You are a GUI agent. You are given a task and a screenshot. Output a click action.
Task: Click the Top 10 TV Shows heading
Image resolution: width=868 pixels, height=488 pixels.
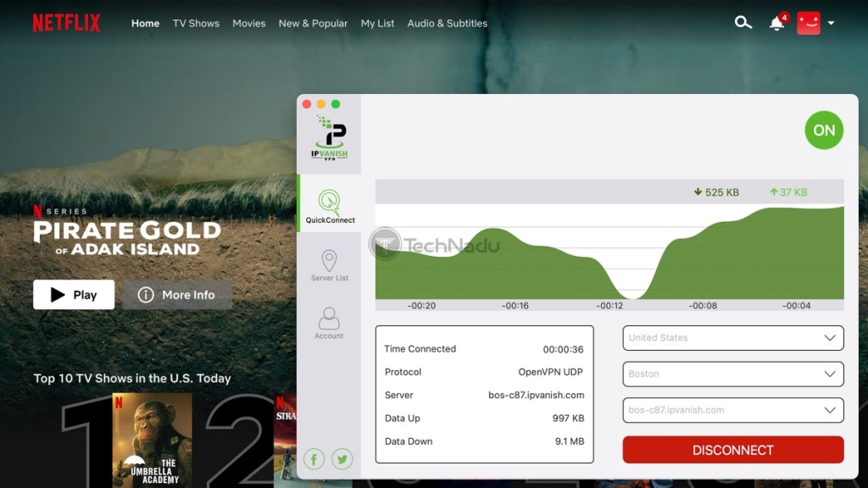[132, 379]
